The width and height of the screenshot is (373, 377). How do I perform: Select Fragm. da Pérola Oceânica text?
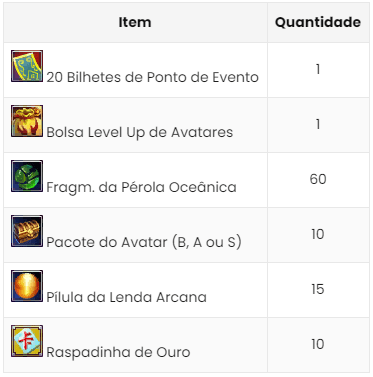[x=141, y=187]
